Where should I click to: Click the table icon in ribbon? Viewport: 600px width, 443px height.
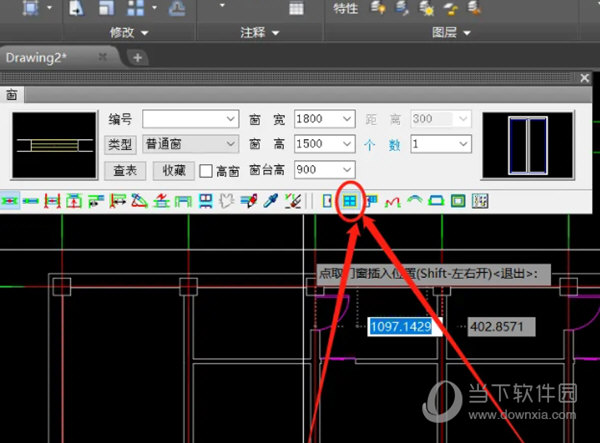[296, 8]
